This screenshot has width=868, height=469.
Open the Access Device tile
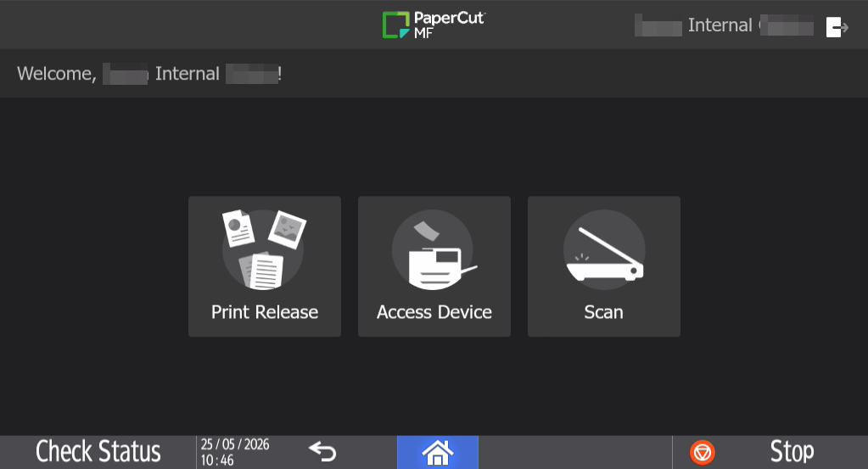pyautogui.click(x=434, y=266)
